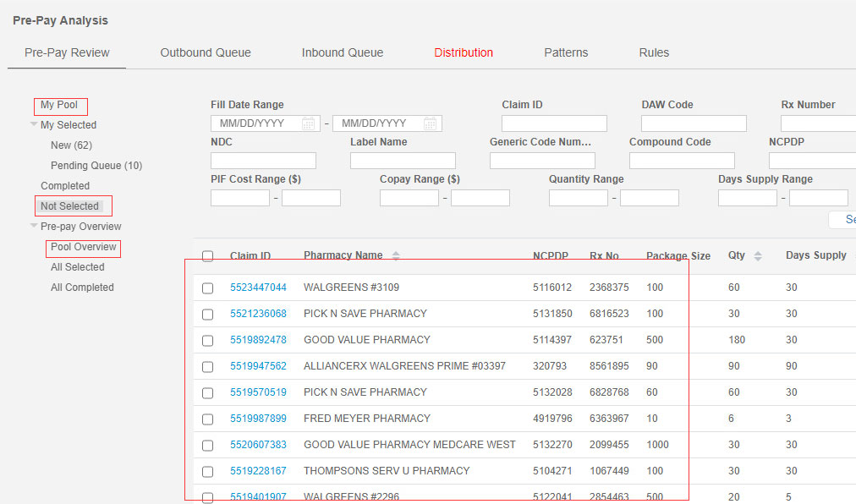The height and width of the screenshot is (504, 856).
Task: Open All Completed in sidebar
Action: (82, 288)
